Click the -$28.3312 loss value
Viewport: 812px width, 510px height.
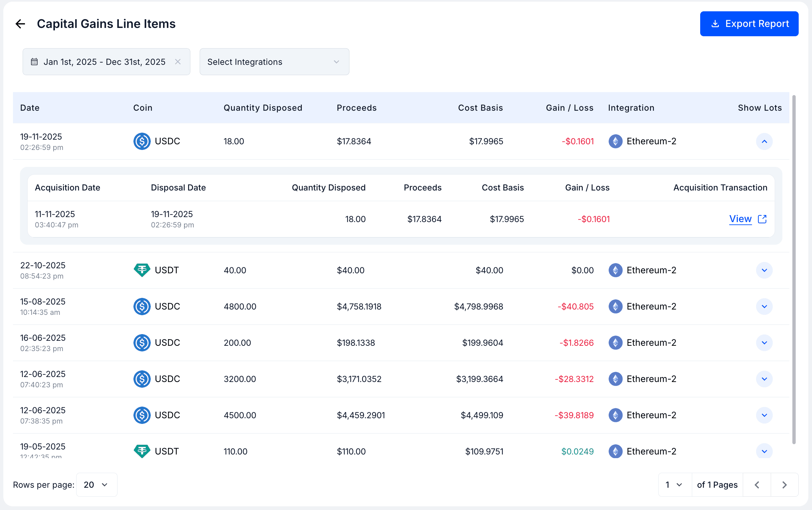pyautogui.click(x=574, y=379)
